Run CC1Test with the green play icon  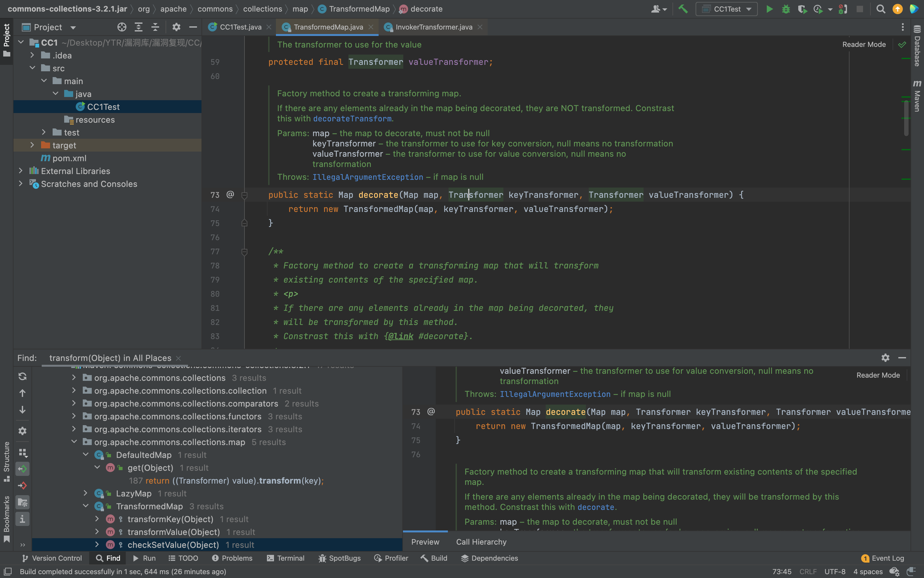769,9
